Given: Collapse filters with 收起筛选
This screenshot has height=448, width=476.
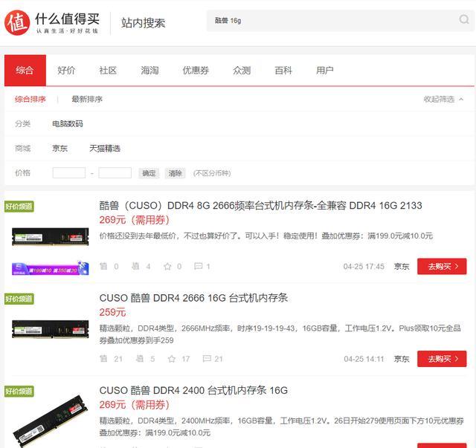Looking at the screenshot, I should point(443,100).
